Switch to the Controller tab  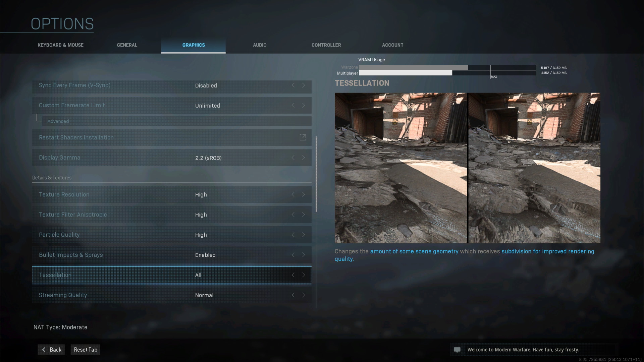[x=326, y=45]
